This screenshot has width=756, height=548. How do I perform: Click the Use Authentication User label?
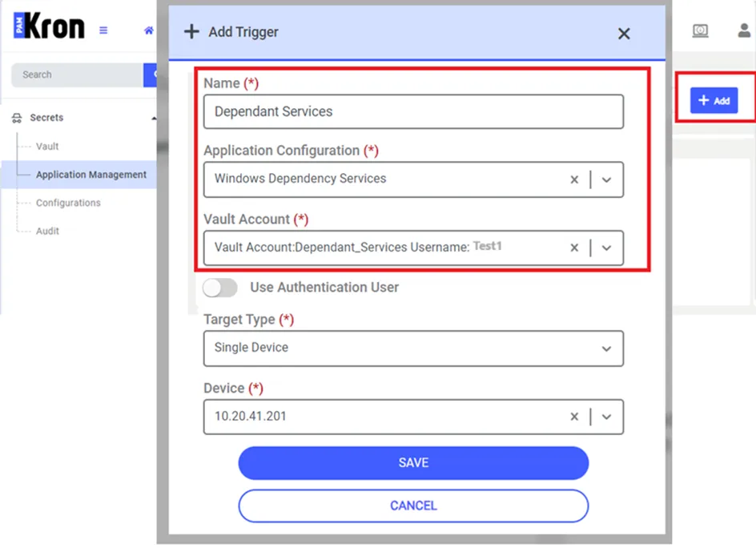click(x=324, y=288)
